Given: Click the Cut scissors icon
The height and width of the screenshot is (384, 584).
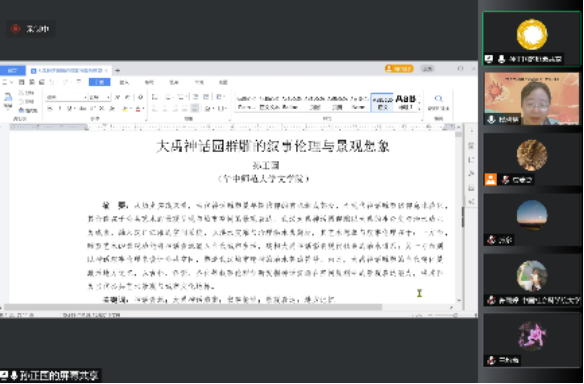Looking at the screenshot, I should pyautogui.click(x=22, y=93).
